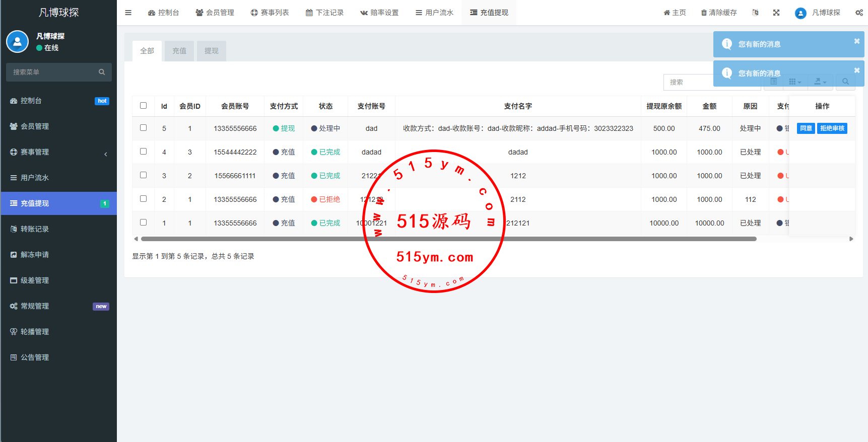Open the language switch icon
The width and height of the screenshot is (868, 442).
(x=755, y=13)
